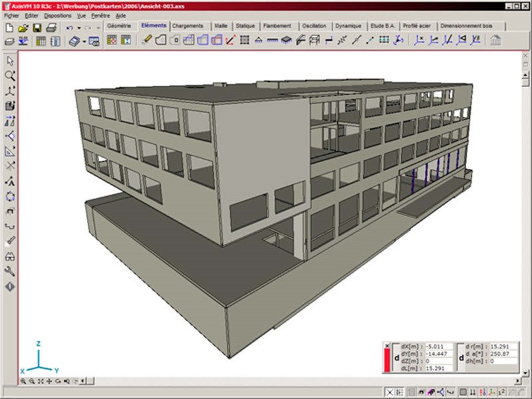
Task: Expand the undo history dropdown arrow
Action: tap(79, 28)
